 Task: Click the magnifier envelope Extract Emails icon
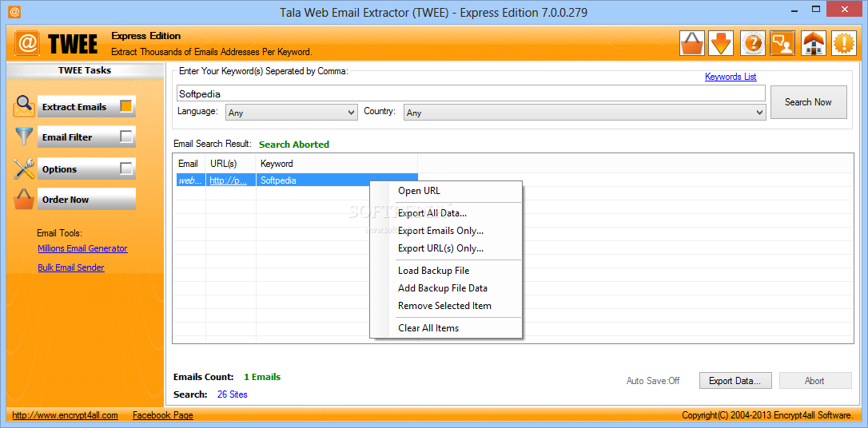23,106
